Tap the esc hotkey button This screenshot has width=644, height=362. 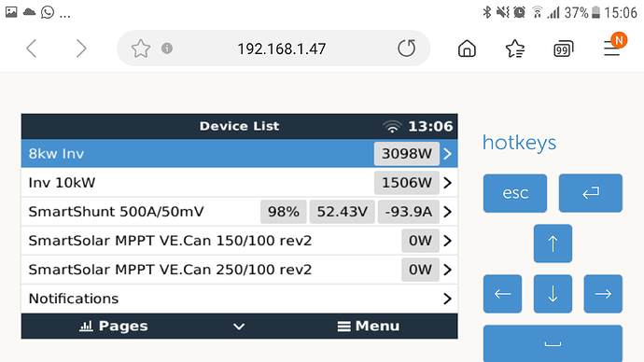[x=515, y=193]
